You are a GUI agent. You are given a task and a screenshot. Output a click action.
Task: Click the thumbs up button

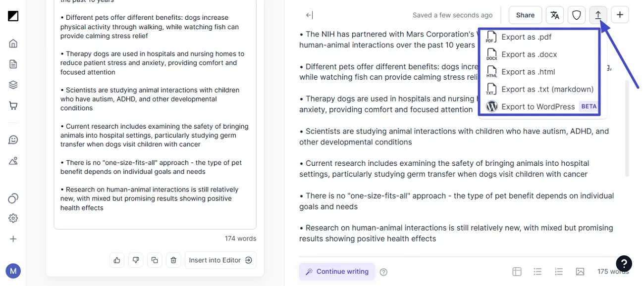click(117, 260)
